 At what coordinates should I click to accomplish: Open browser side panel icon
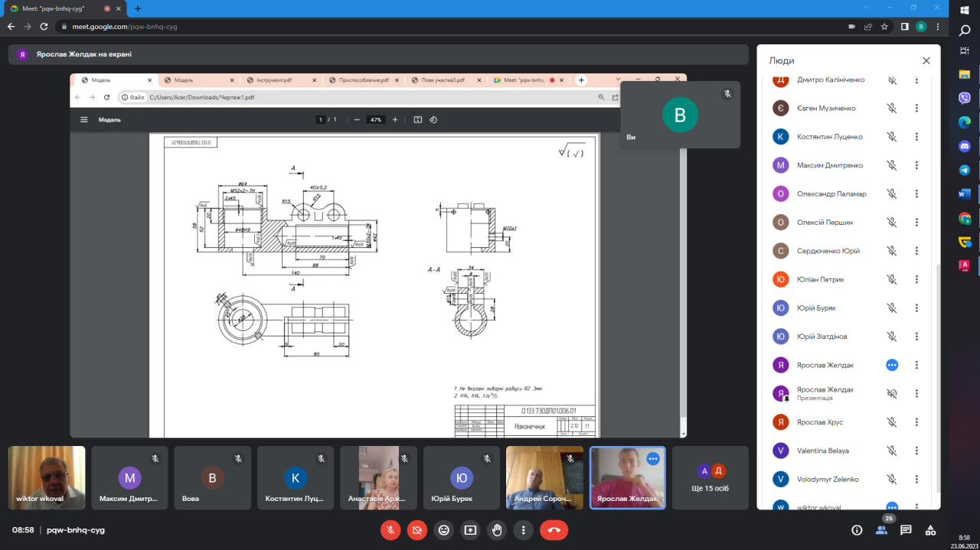(904, 26)
